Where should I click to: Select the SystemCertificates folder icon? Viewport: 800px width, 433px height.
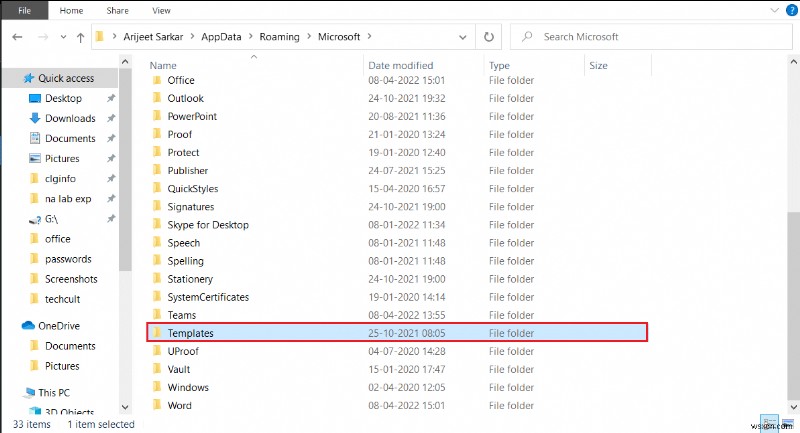point(157,297)
